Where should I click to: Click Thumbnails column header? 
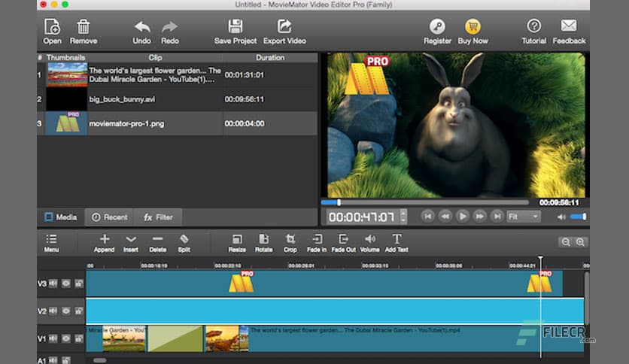[x=65, y=58]
